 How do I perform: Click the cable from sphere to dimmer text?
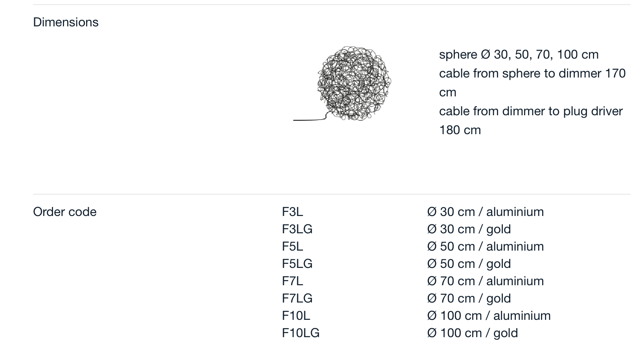point(532,83)
